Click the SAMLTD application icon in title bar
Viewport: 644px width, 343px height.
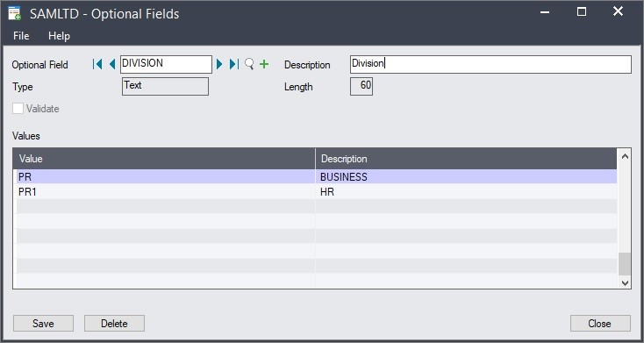click(x=14, y=13)
